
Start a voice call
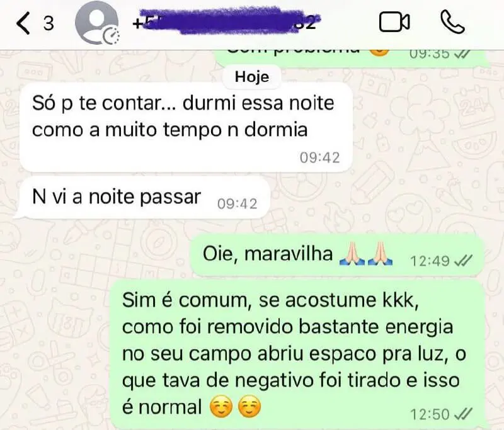click(x=452, y=22)
